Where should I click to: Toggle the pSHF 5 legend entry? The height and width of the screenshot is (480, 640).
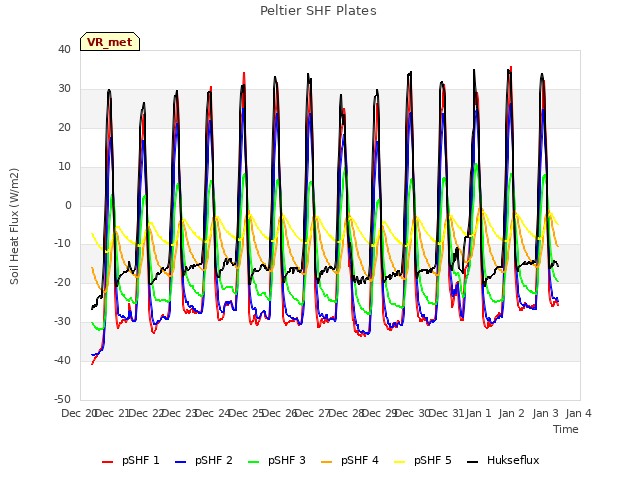point(423,460)
